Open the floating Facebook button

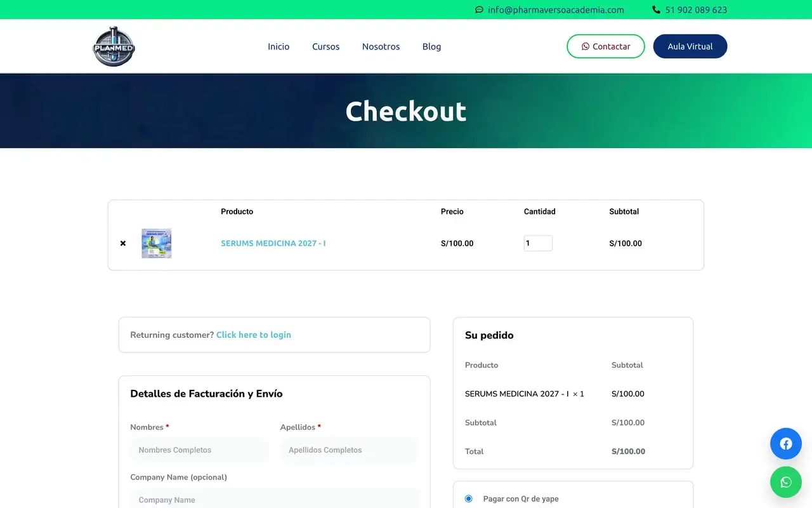coord(786,444)
